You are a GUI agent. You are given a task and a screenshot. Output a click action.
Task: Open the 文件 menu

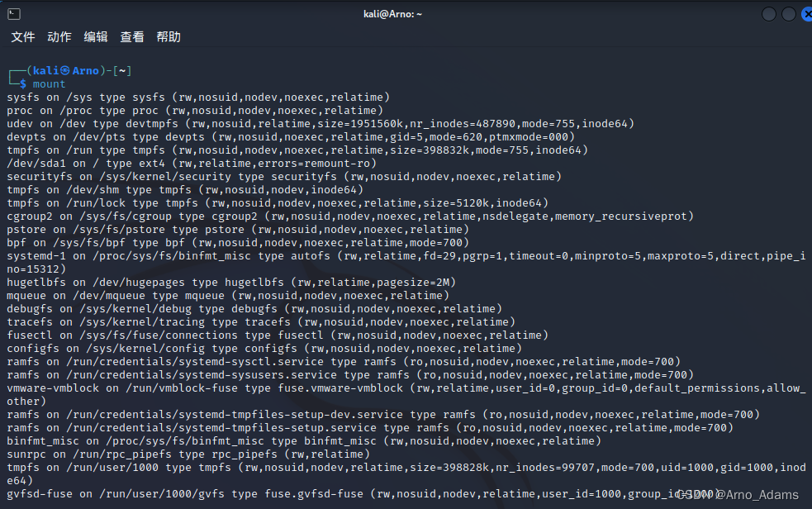click(x=23, y=36)
